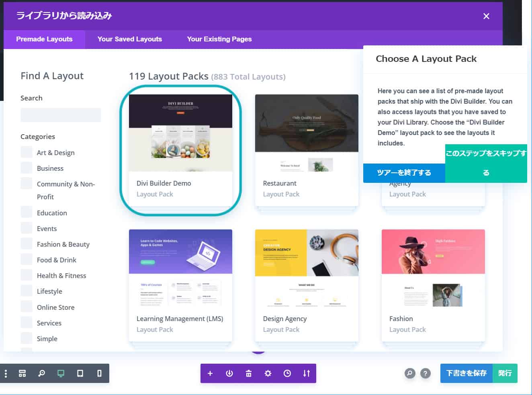Check the Art & Design category
532x395 pixels.
coord(27,152)
